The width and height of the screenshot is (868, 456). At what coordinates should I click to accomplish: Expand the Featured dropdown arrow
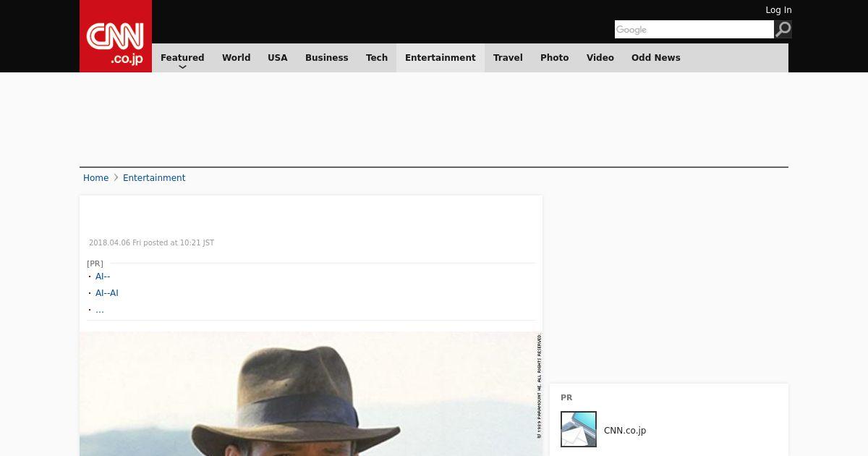[182, 67]
